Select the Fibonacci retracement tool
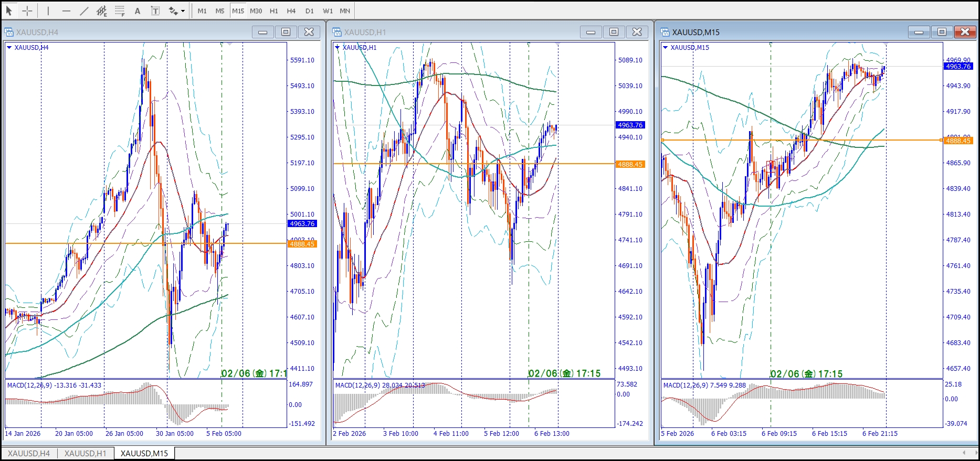The width and height of the screenshot is (980, 461). coord(120,10)
